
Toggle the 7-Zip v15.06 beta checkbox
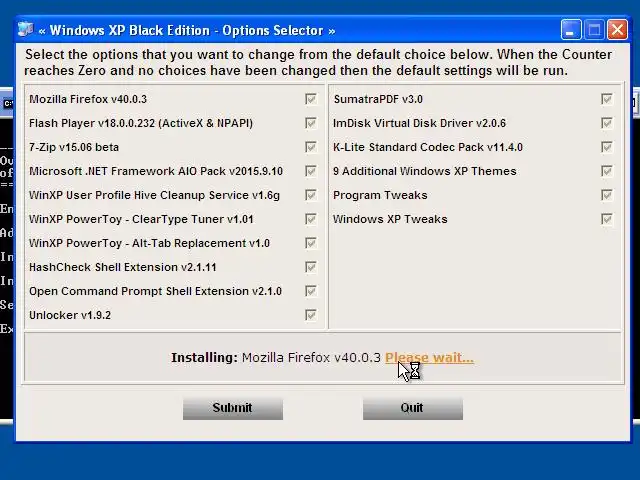point(311,147)
